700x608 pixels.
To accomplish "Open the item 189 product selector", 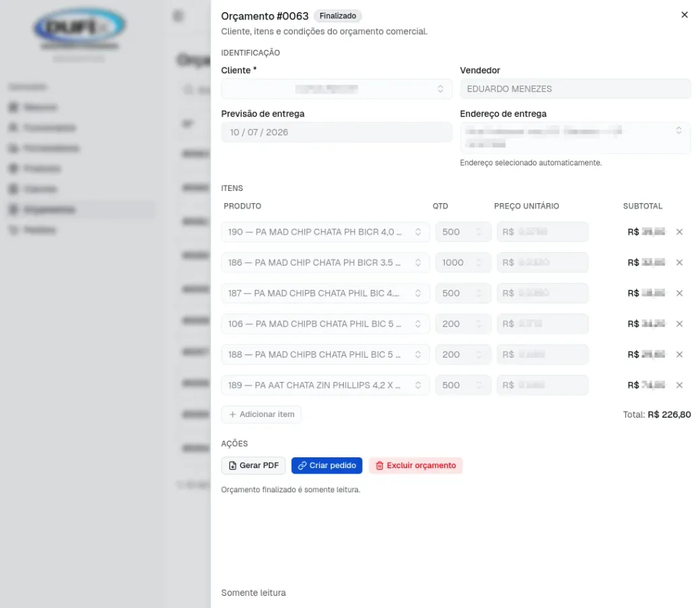I will (x=325, y=385).
